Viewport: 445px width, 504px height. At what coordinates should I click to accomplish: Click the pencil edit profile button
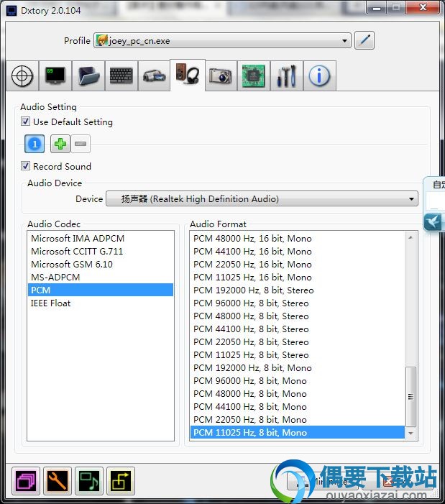tap(364, 40)
